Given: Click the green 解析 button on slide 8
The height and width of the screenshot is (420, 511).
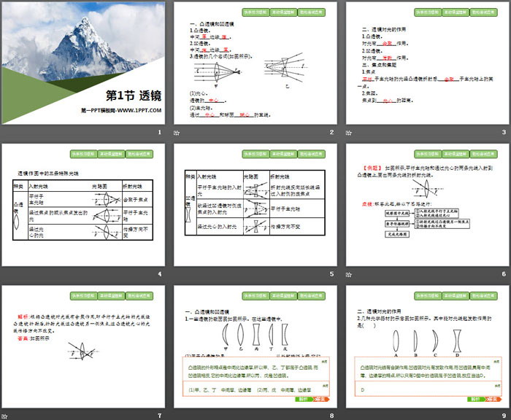Looking at the screenshot, I should [x=304, y=399].
